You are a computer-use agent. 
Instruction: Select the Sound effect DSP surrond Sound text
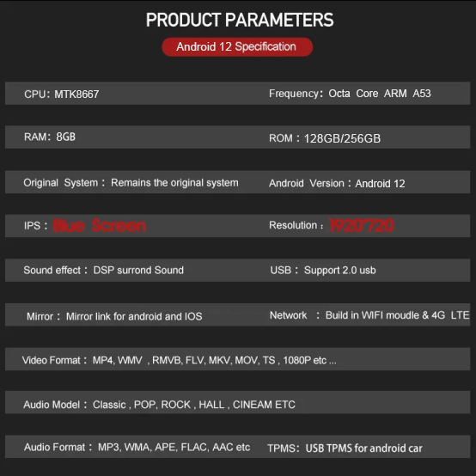[103, 270]
